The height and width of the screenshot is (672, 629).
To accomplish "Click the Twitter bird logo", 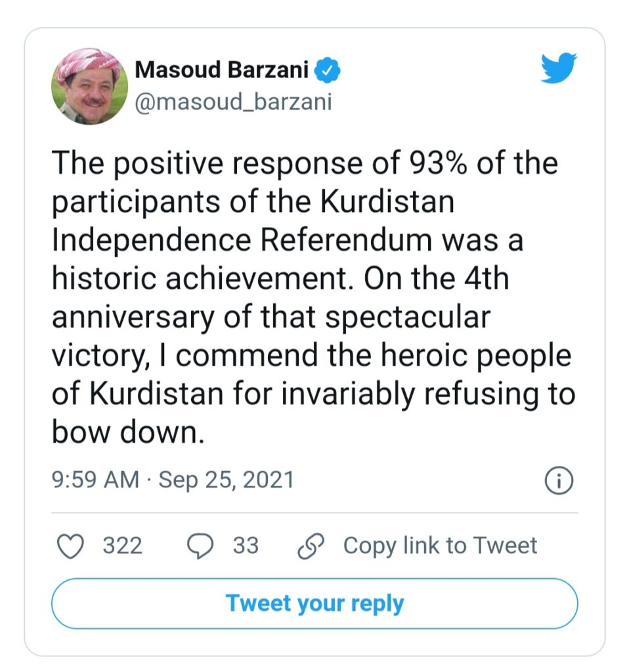I will 558,68.
